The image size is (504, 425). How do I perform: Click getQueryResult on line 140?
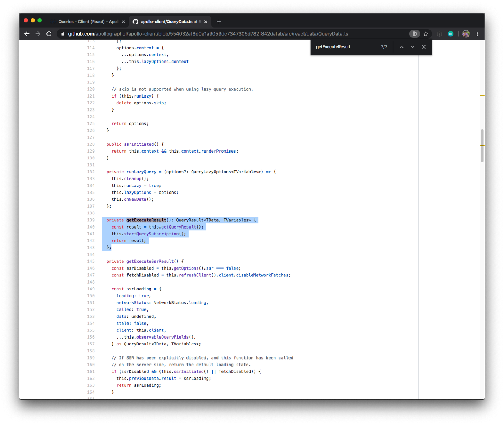[179, 227]
